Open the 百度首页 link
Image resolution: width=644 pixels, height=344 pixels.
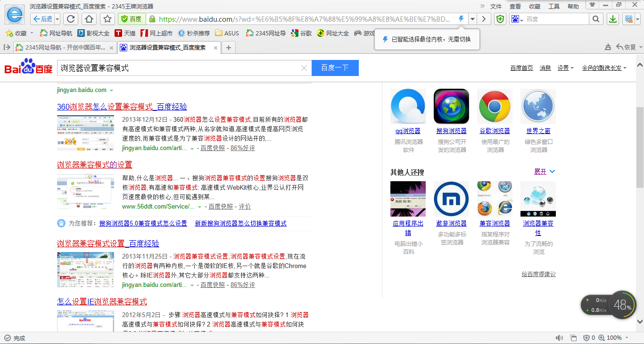point(521,68)
